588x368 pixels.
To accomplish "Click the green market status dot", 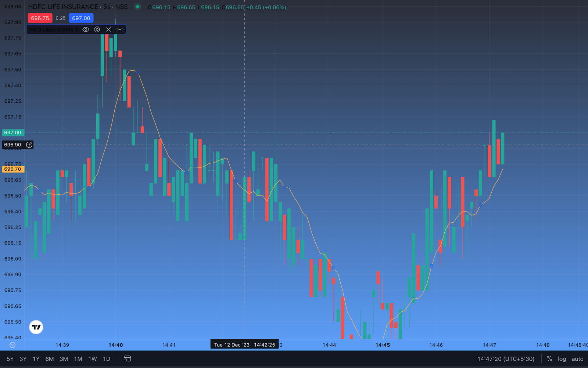I will click(x=137, y=7).
